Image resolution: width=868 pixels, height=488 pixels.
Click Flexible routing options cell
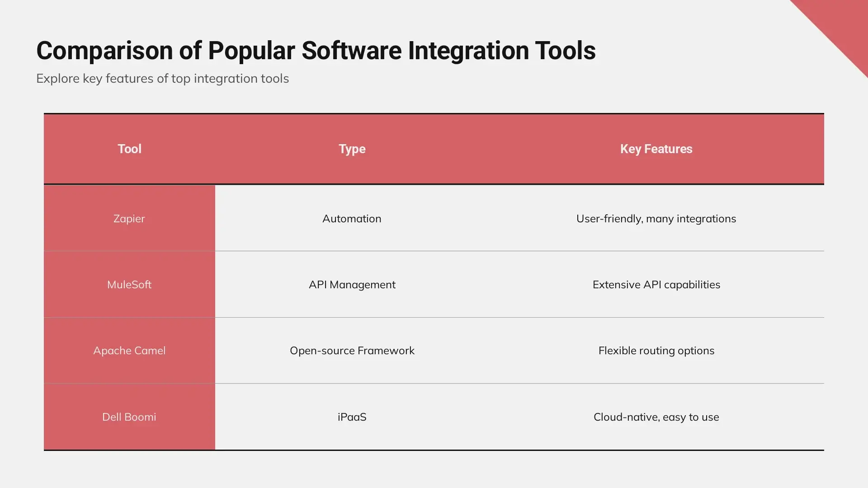point(656,351)
